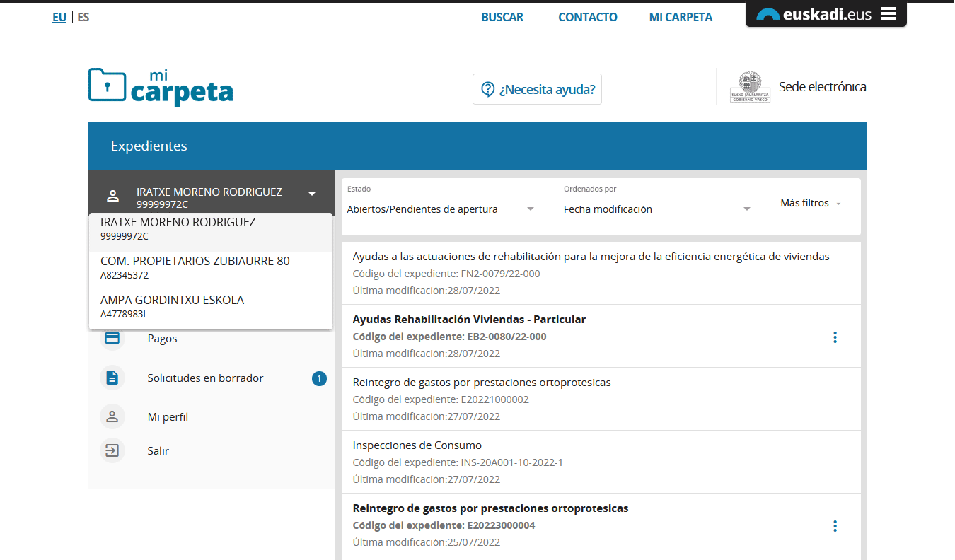Go to BUSCAR in the top navigation

(502, 17)
